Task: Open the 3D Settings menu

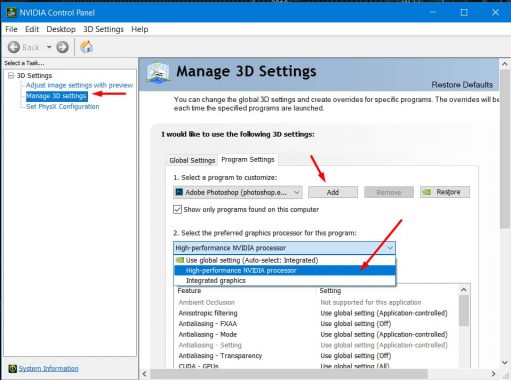Action: click(103, 29)
